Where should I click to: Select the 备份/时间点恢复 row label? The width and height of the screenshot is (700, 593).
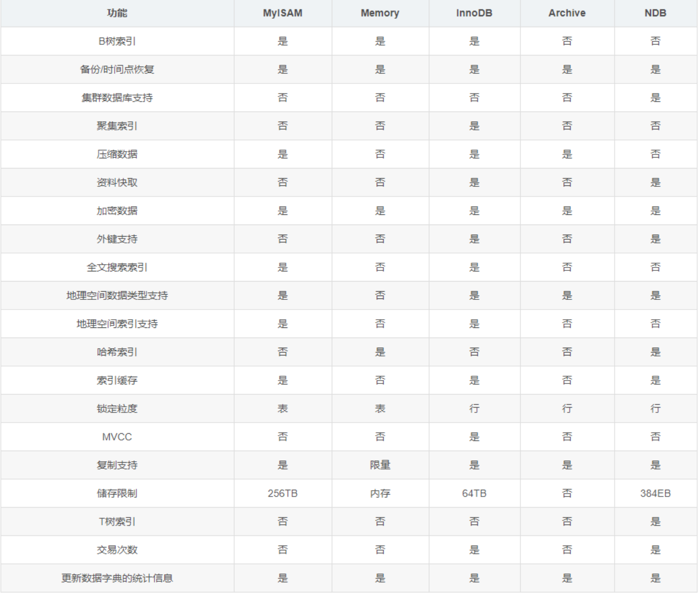[x=117, y=70]
